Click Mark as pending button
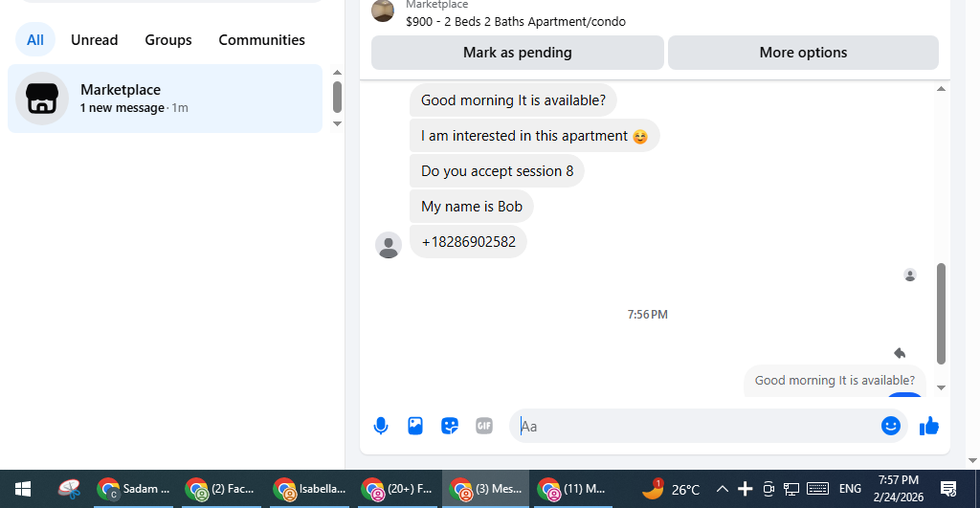 coord(518,53)
